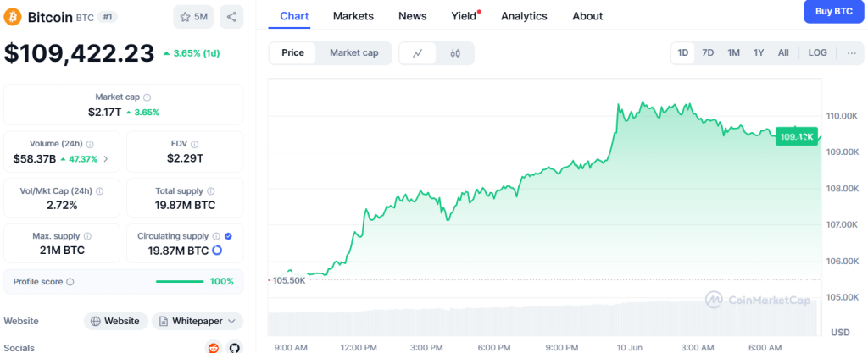This screenshot has height=353, width=868.
Task: Open the News tab
Action: point(413,16)
